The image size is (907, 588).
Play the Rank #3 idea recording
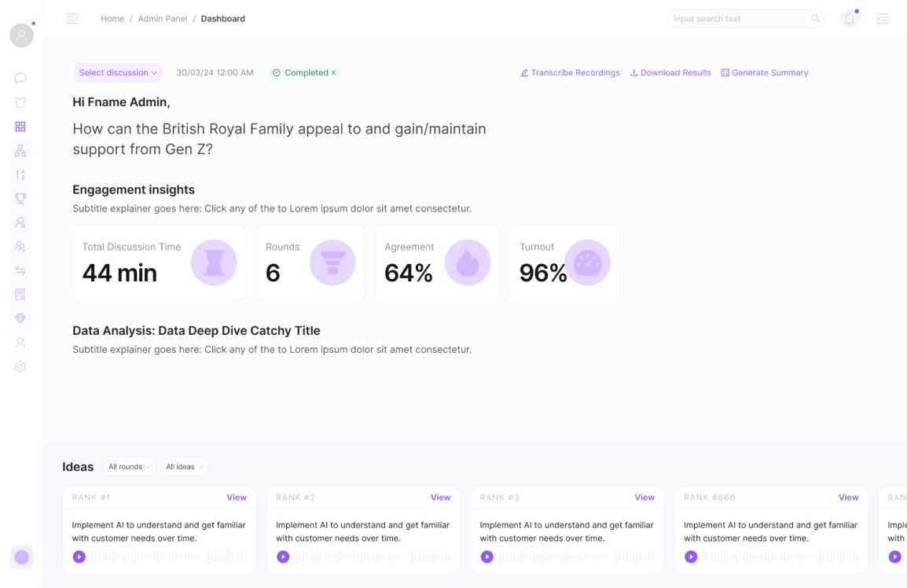[x=487, y=557]
